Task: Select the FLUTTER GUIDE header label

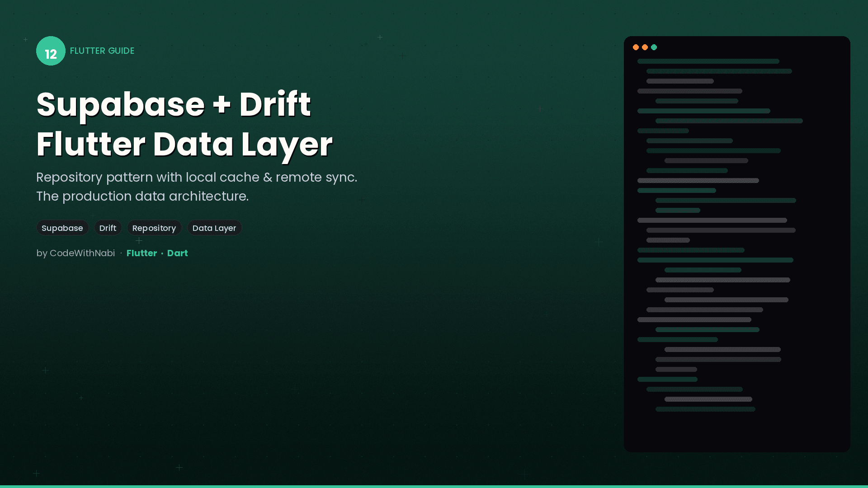Action: [x=102, y=51]
